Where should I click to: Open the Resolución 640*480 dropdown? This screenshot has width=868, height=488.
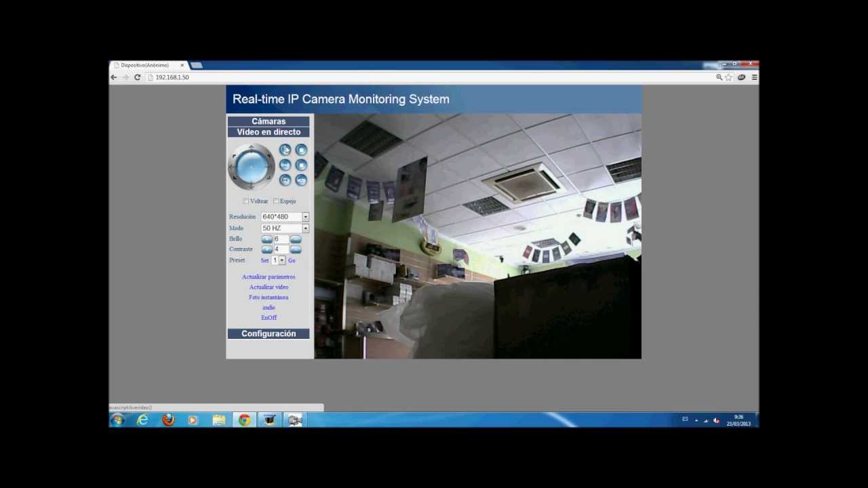coord(285,217)
